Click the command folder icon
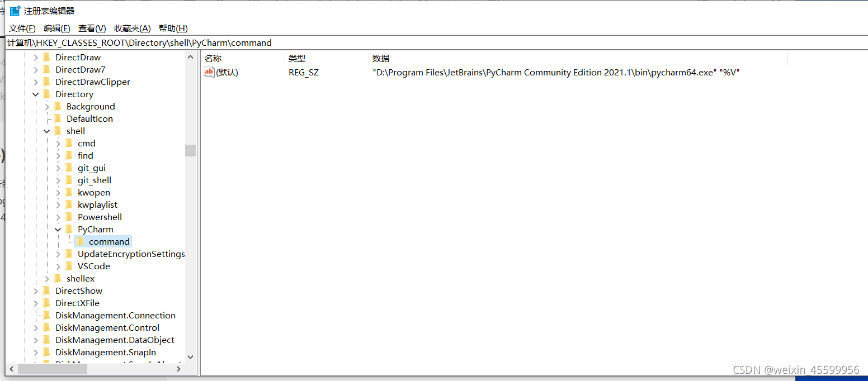This screenshot has height=381, width=868. pos(81,241)
